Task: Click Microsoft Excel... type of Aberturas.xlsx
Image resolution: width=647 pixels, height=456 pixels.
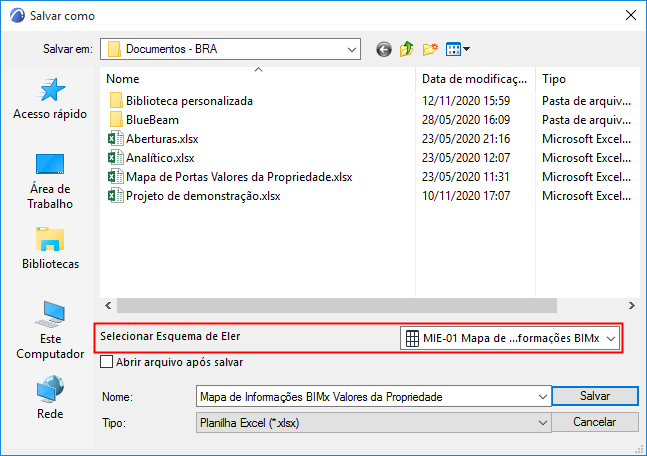Action: (586, 139)
